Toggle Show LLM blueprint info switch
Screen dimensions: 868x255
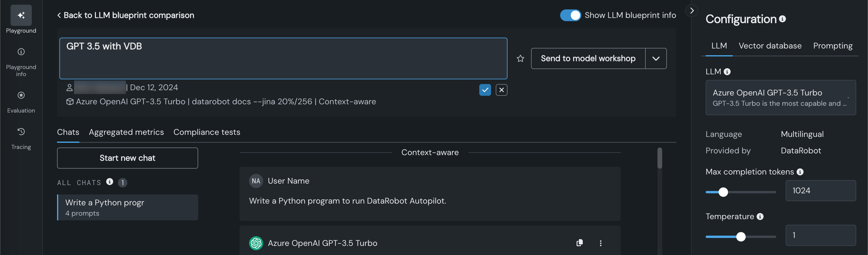[x=570, y=15]
